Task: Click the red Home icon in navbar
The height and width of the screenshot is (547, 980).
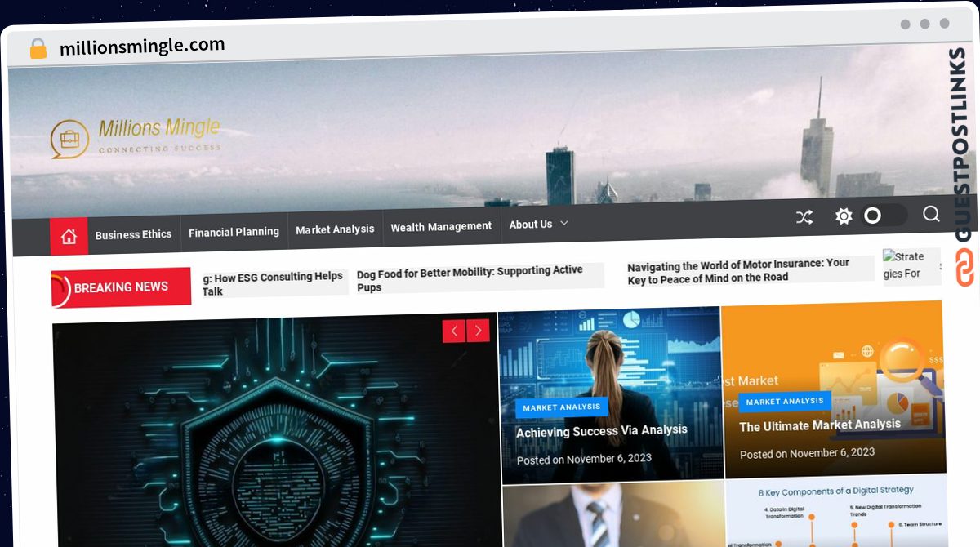Action: pyautogui.click(x=69, y=237)
